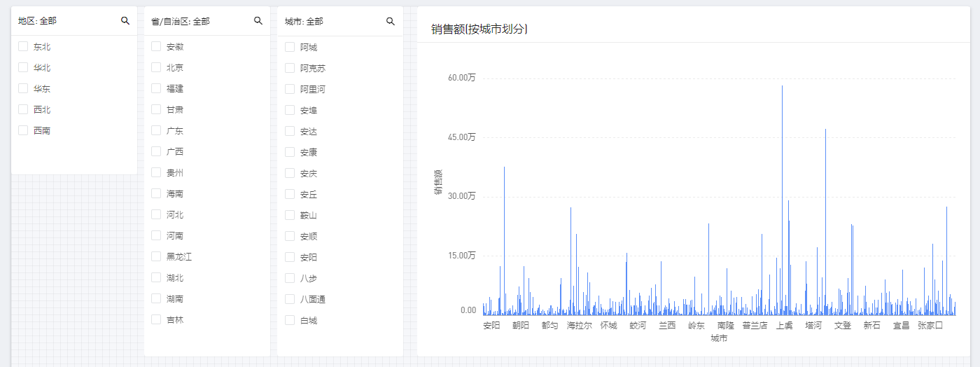
Task: Click the 省/自治区: 全部 filter header
Action: click(x=181, y=22)
